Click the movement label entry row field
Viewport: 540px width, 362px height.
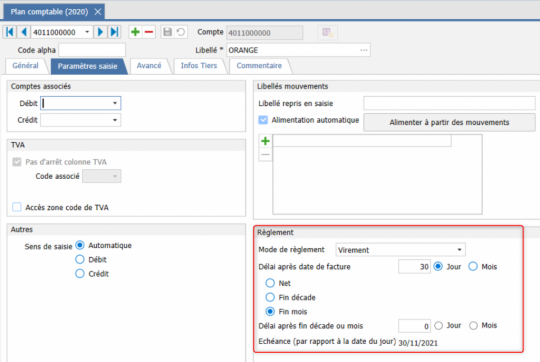point(362,141)
